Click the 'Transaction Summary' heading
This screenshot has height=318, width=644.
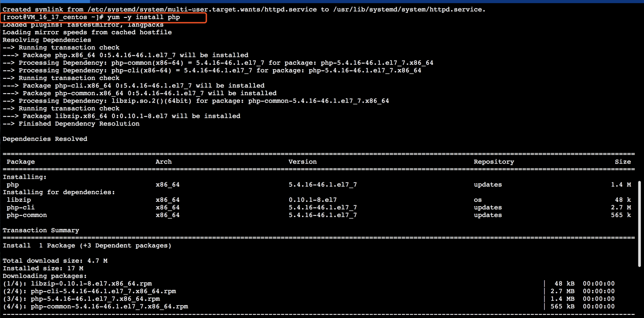41,230
